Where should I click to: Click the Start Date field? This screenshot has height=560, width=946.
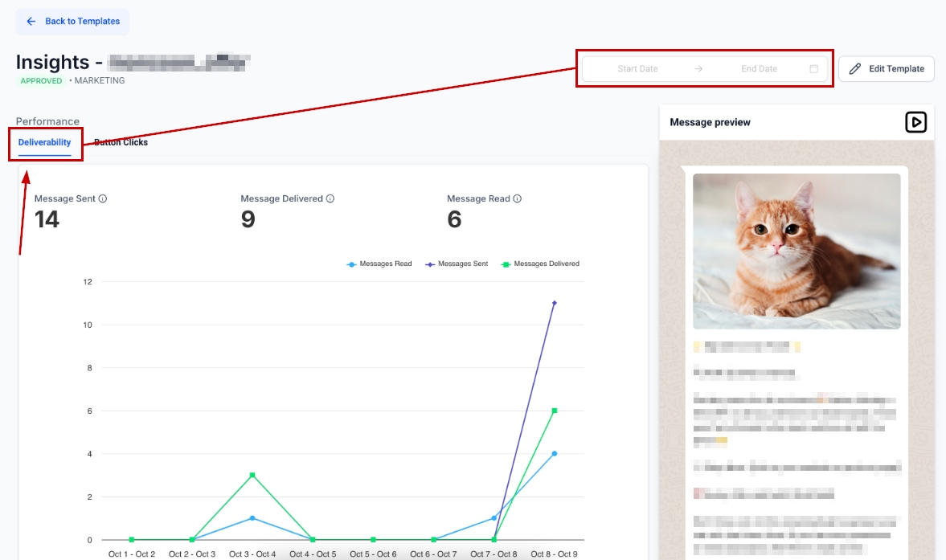[x=637, y=69]
